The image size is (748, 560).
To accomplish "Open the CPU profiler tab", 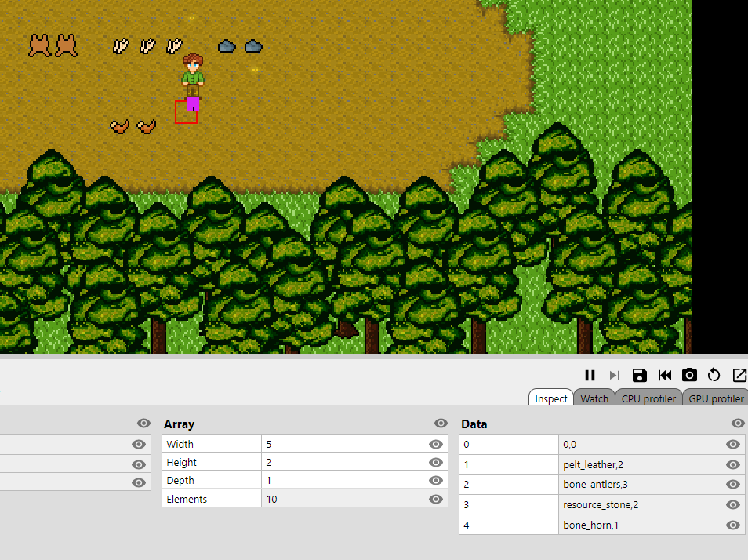I will 648,398.
